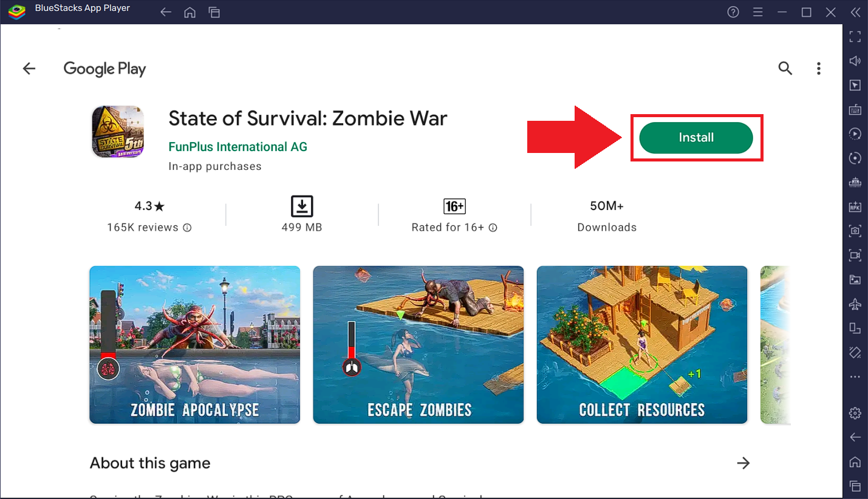Open the media manager folder icon
Screen dimensions: 868x499
click(855, 279)
